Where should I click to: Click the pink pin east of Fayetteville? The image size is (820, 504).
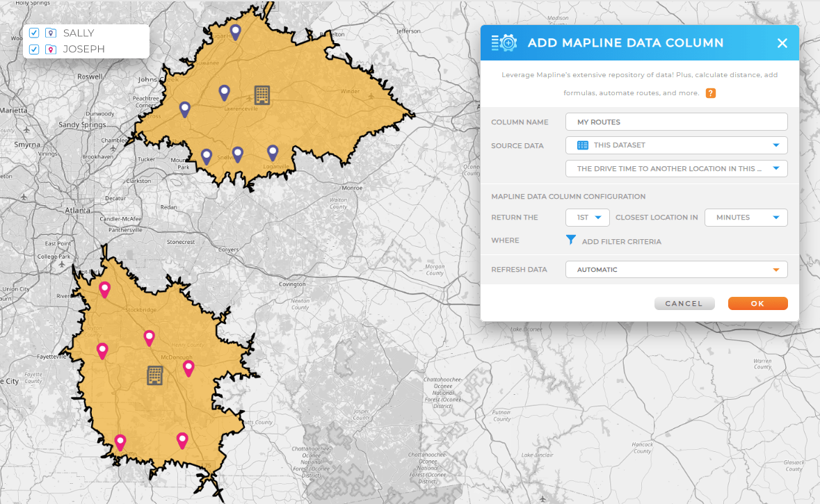tap(102, 350)
